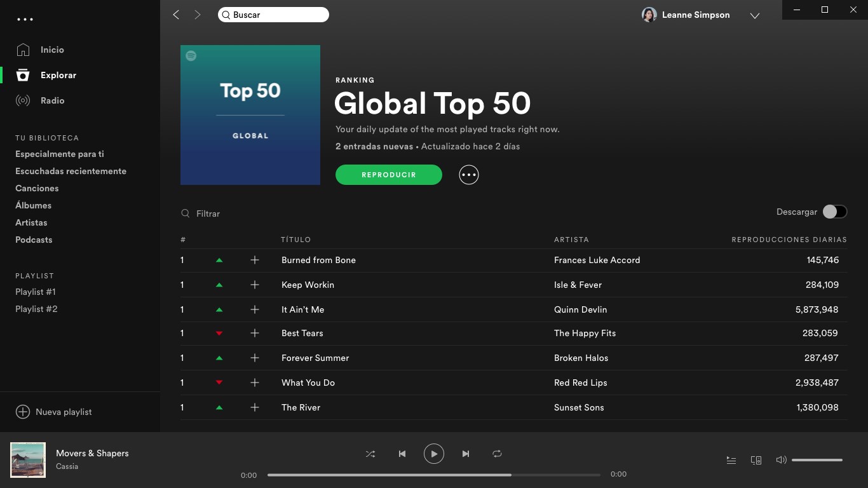Click Nueva playlist label
This screenshot has height=488, width=868.
pos(64,412)
